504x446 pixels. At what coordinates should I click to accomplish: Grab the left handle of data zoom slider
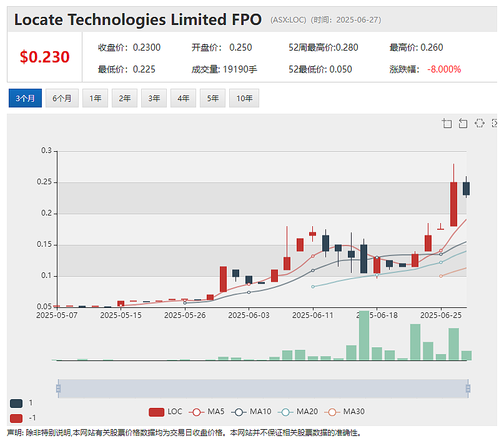click(x=58, y=389)
